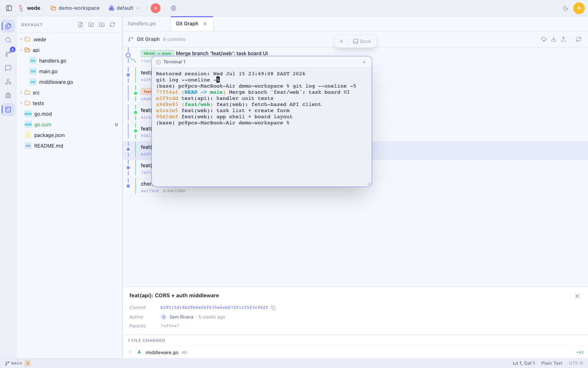Refresh the DEFAULT file explorer
This screenshot has width=588, height=368.
point(112,25)
